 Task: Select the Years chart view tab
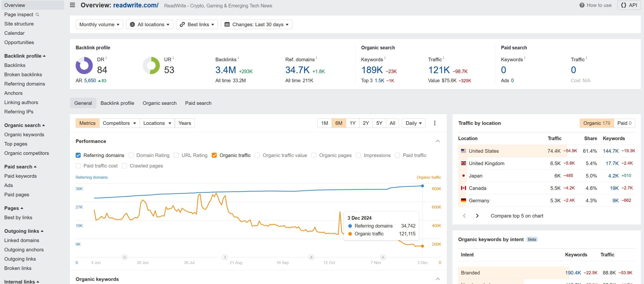(x=185, y=123)
